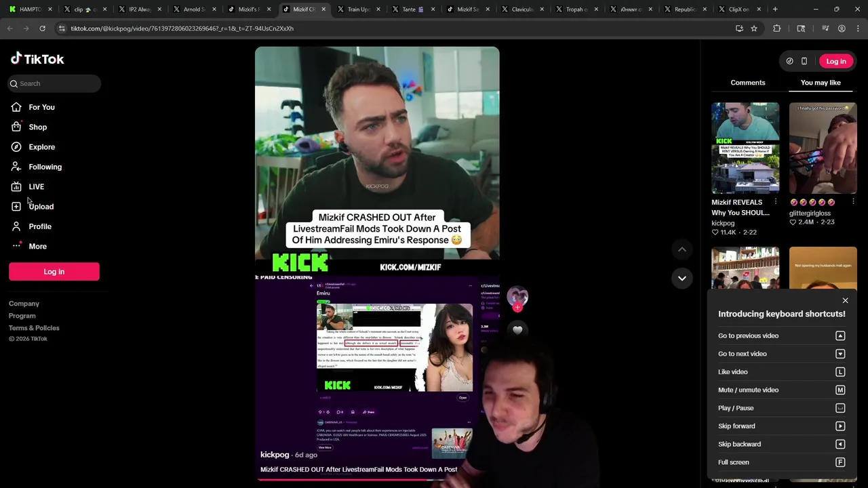Like the video with the heart icon

[x=517, y=330]
